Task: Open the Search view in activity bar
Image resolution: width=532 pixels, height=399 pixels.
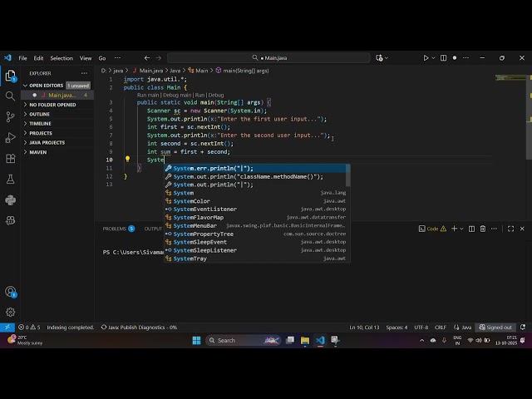Action: 10,96
